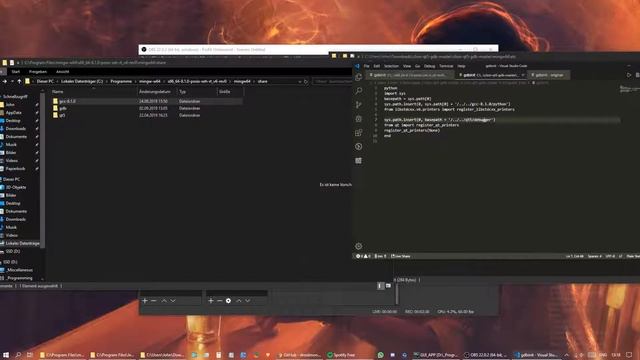The image size is (640, 360).
Task: Open the Explorer icon in VS Code activity bar
Action: coord(358,77)
